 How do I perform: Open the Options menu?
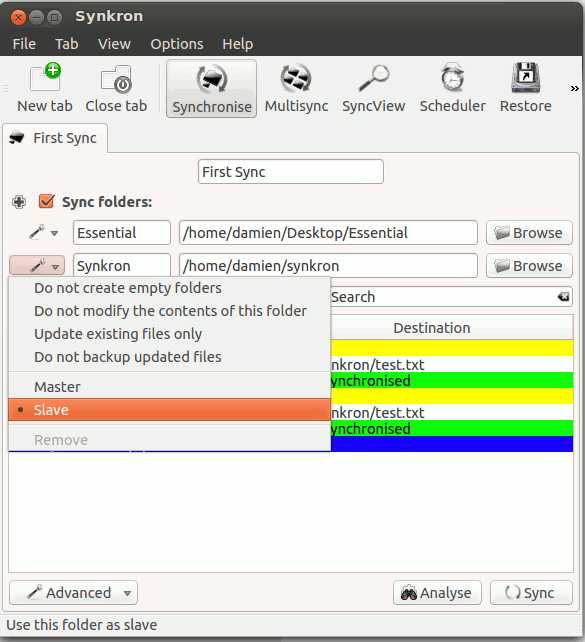click(177, 44)
